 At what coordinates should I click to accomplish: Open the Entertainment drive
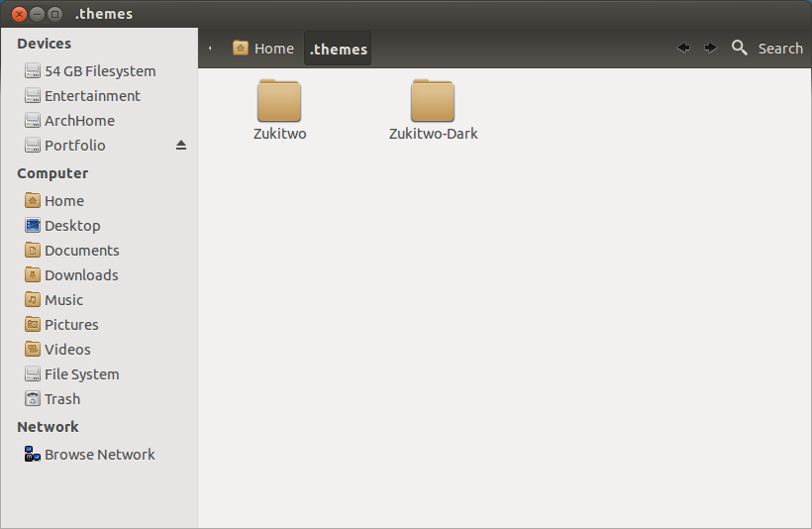pyautogui.click(x=92, y=96)
